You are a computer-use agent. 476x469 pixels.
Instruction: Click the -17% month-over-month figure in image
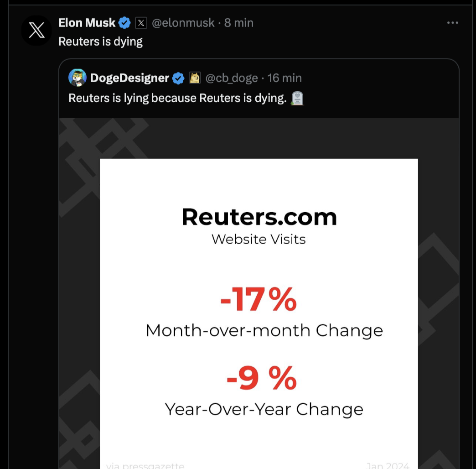(x=259, y=299)
